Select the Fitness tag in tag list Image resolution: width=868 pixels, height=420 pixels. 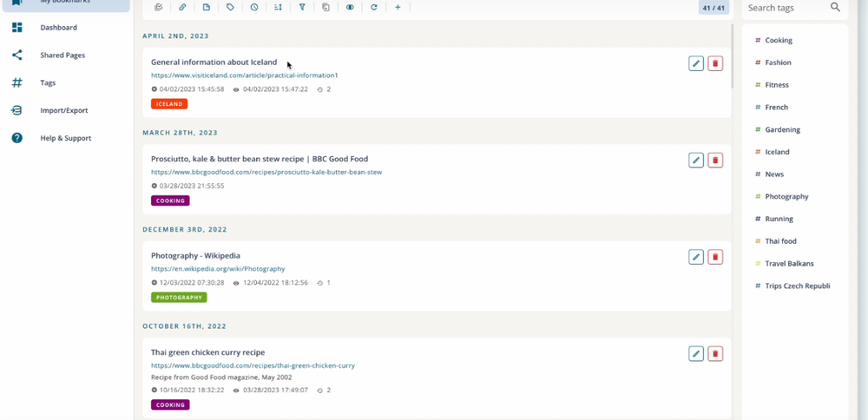pos(777,85)
